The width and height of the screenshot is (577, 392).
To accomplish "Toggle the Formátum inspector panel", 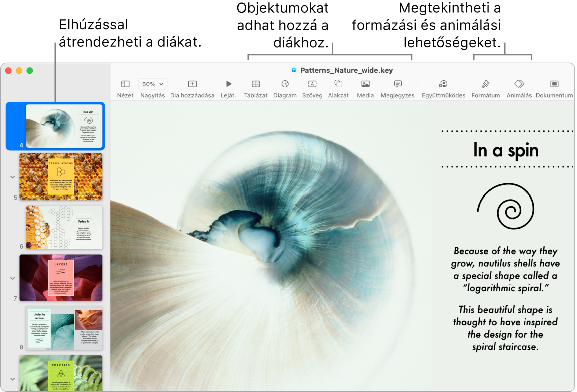I will pos(485,86).
